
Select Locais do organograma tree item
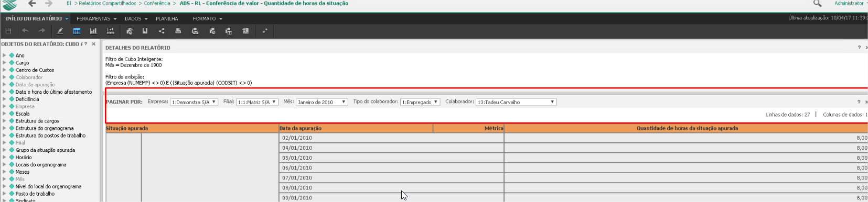click(41, 164)
